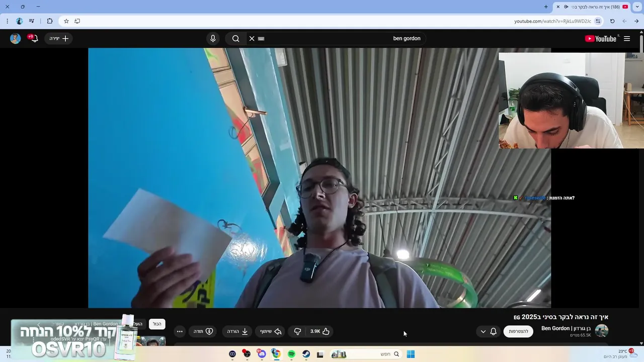This screenshot has height=362, width=644.
Task: Open Chrome three-dot menu
Action: pyautogui.click(x=7, y=21)
